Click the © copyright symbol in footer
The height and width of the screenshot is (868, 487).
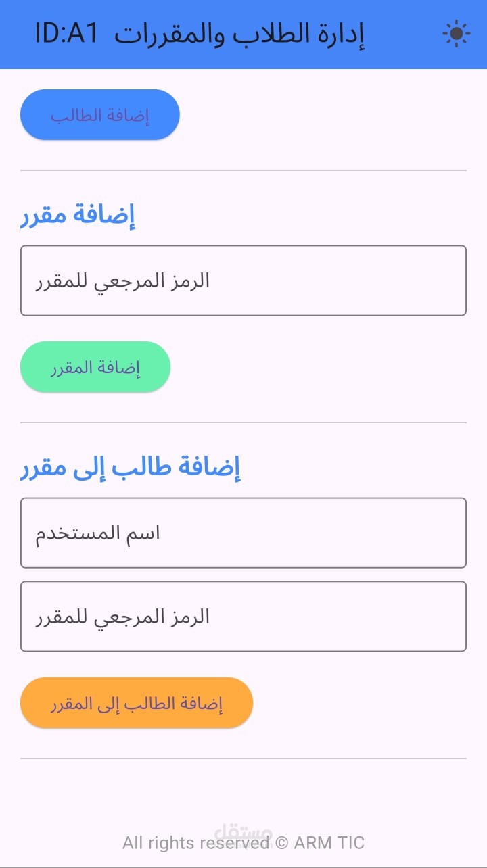click(282, 843)
